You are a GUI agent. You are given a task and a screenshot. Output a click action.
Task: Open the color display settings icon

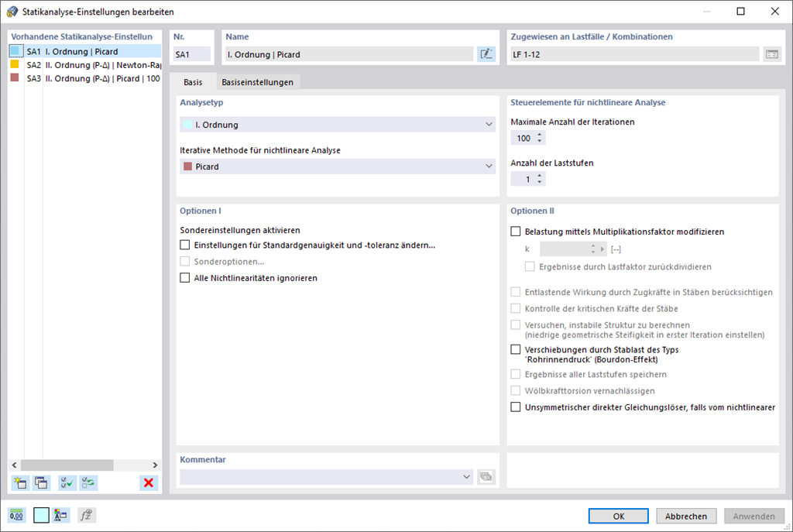pos(62,516)
